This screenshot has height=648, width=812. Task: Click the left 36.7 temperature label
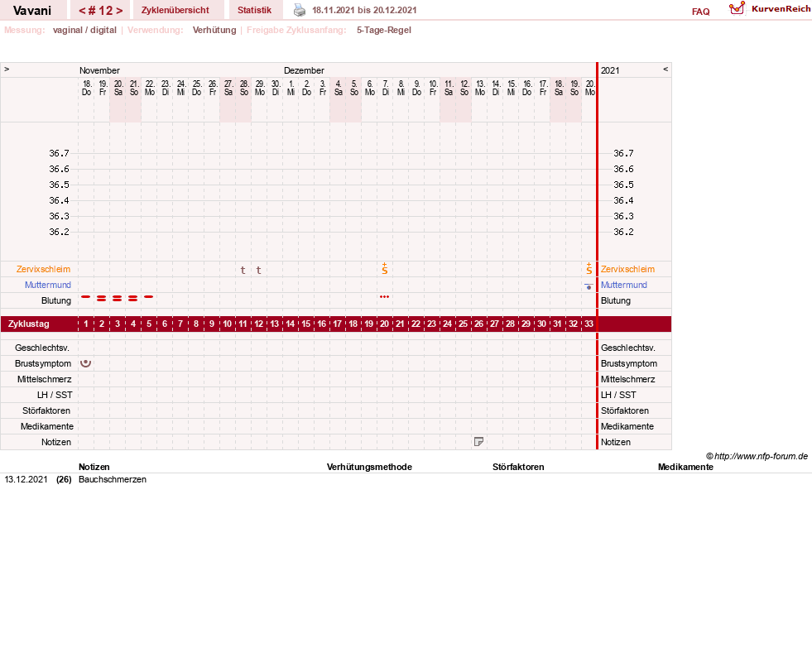[59, 153]
